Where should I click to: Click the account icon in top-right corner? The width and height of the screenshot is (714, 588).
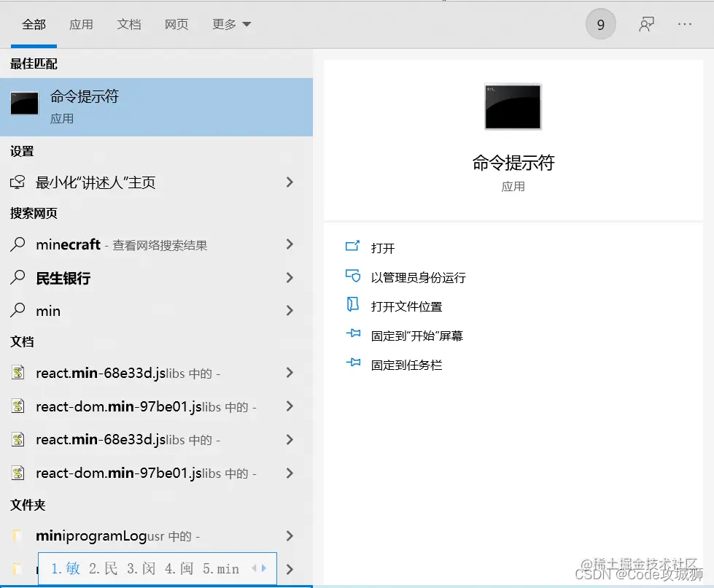(646, 24)
